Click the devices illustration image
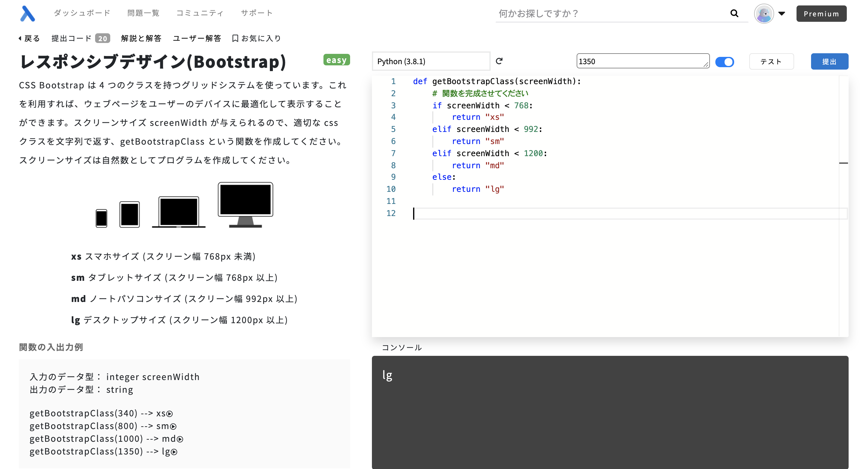 point(184,205)
